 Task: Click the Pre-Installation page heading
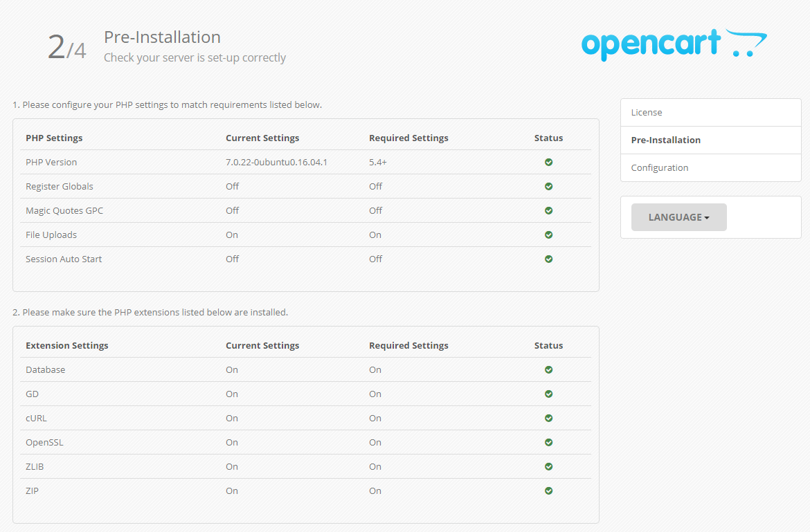pyautogui.click(x=162, y=37)
